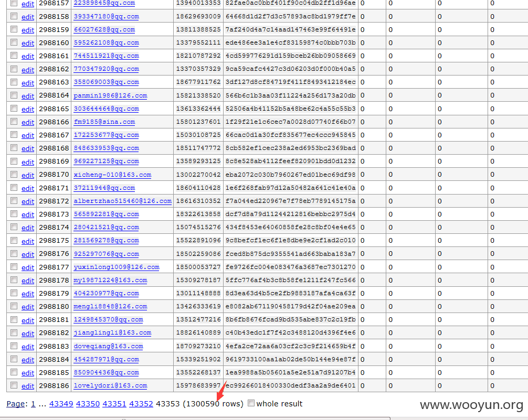Edit row 2988184
Image resolution: width=528 pixels, height=420 pixels.
point(28,359)
